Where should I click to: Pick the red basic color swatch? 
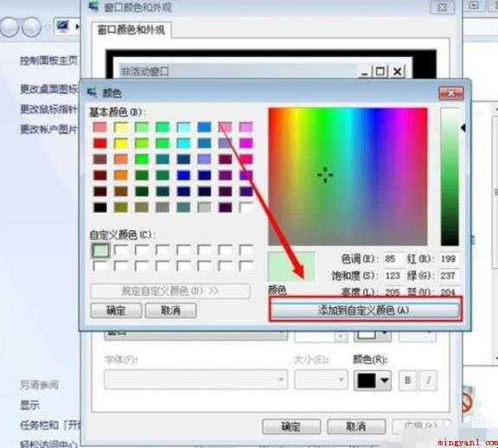pyautogui.click(x=100, y=144)
